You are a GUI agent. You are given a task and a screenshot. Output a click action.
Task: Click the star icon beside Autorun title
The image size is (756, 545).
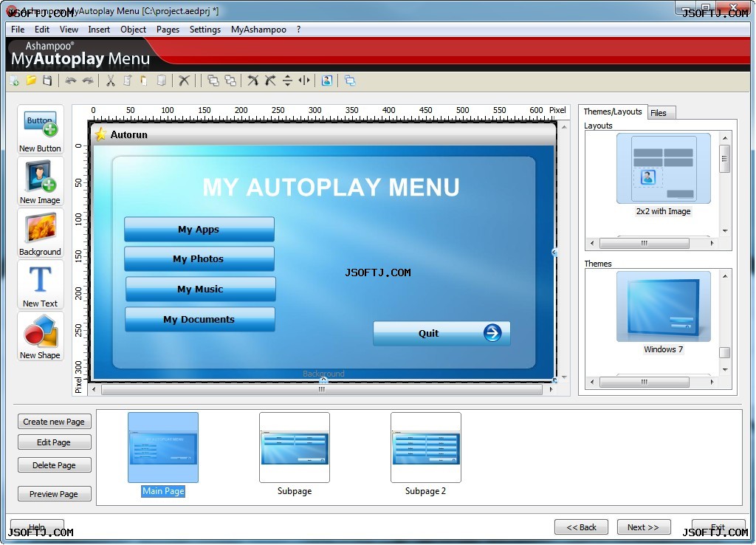[100, 134]
